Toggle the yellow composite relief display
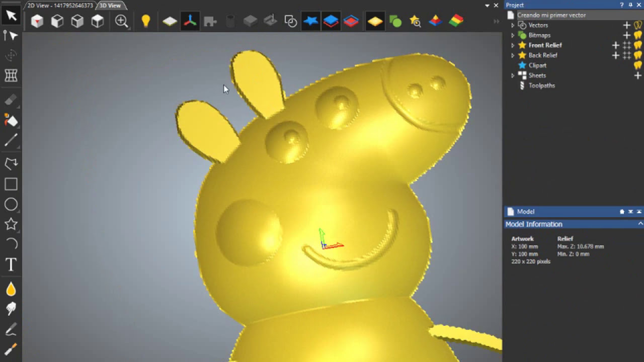644x362 pixels. pyautogui.click(x=375, y=21)
